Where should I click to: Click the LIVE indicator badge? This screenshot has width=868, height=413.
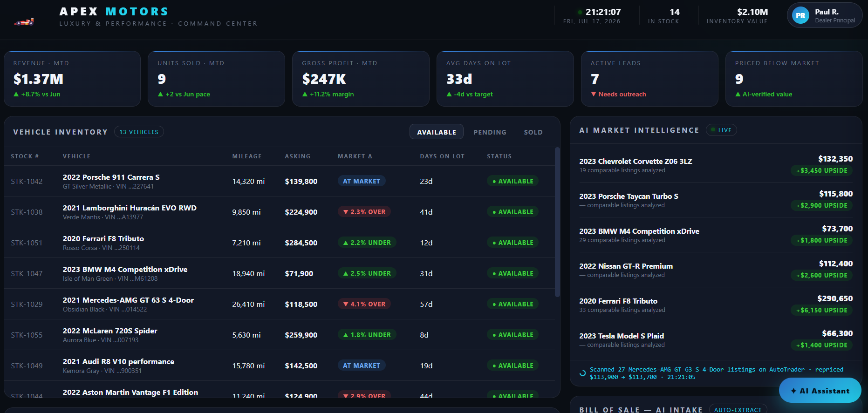click(x=721, y=130)
